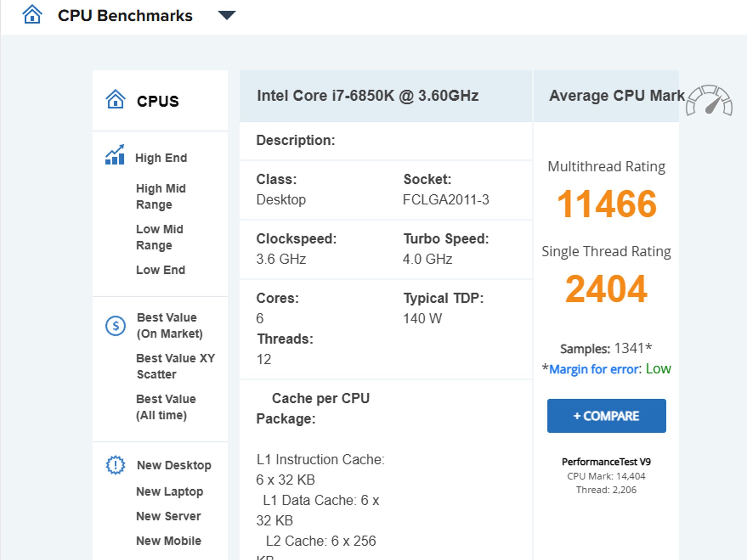Open the Low End CPU list
747x560 pixels.
click(160, 270)
